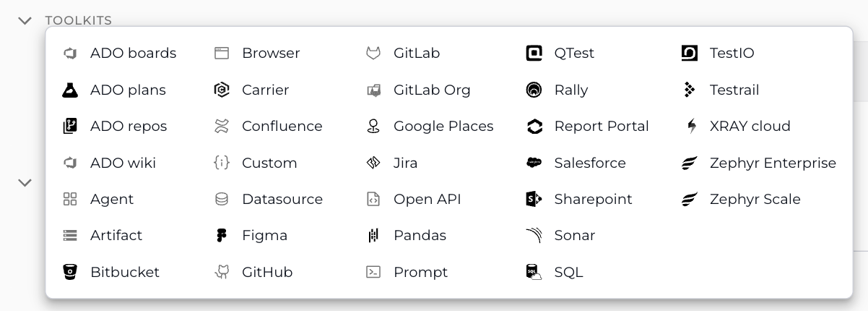Click the ADO plans flask icon
Image resolution: width=868 pixels, height=311 pixels.
click(x=70, y=90)
